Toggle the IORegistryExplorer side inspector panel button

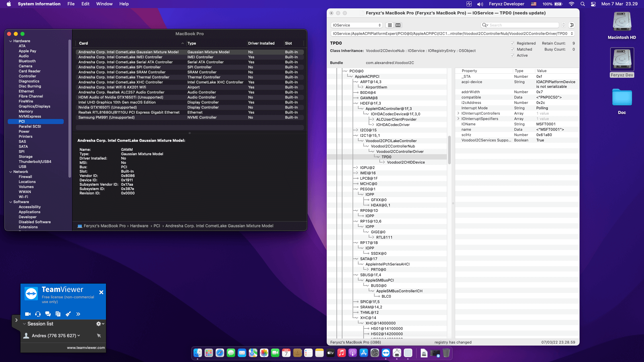pyautogui.click(x=572, y=25)
